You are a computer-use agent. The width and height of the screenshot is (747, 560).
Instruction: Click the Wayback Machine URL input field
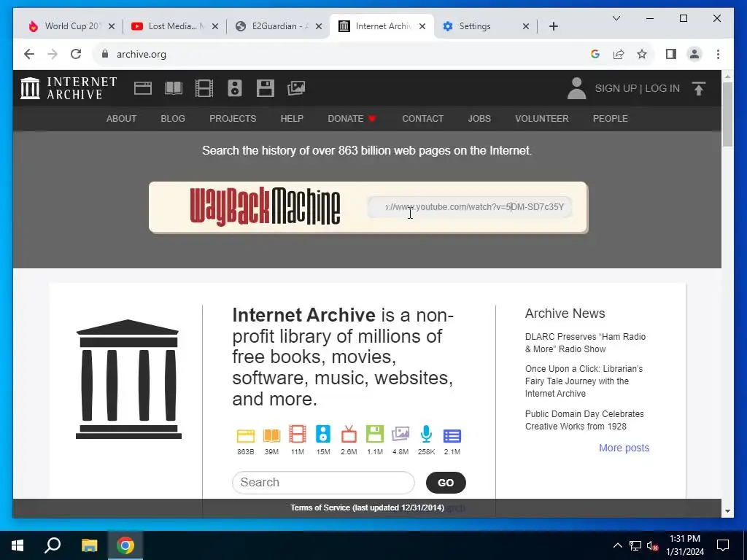[470, 207]
